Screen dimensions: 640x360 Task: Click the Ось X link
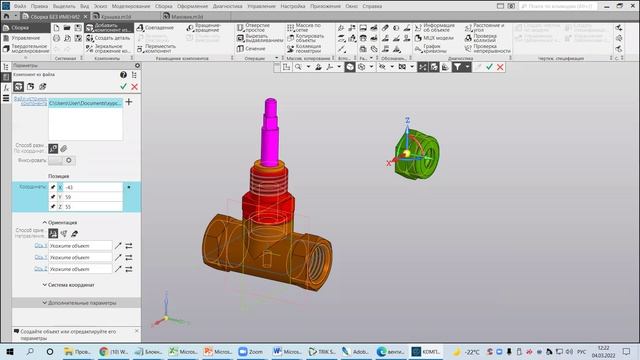tap(41, 246)
